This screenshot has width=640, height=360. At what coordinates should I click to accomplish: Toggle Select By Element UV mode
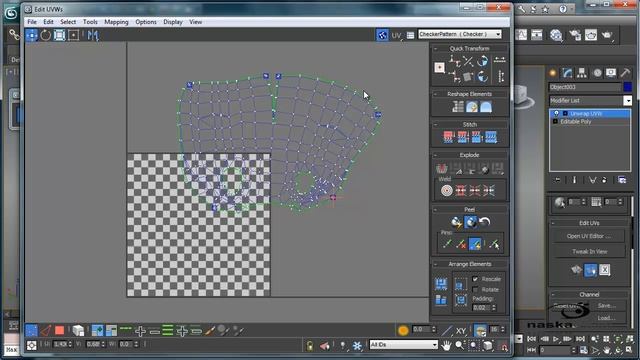tap(78, 330)
